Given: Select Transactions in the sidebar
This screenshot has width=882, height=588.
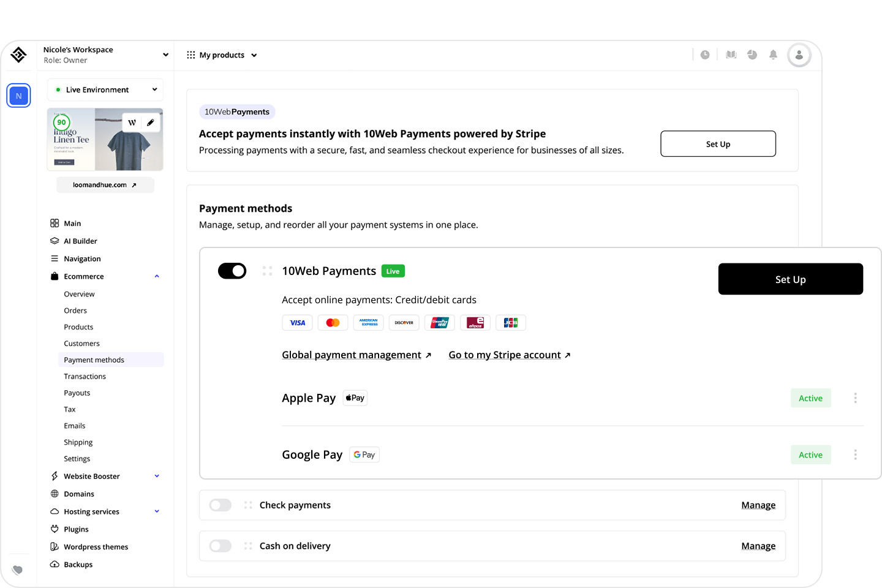Looking at the screenshot, I should tap(85, 376).
